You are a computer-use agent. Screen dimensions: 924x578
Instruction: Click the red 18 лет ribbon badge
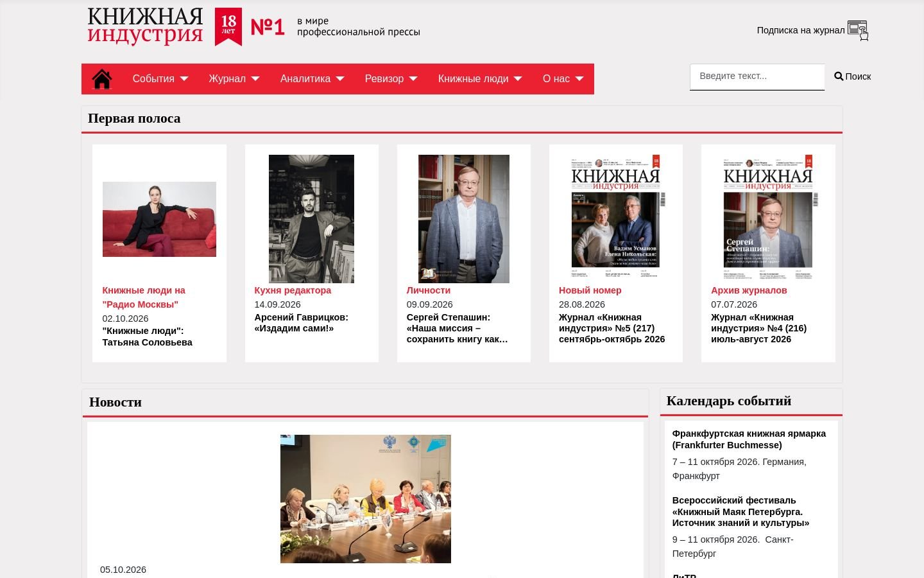click(x=228, y=27)
